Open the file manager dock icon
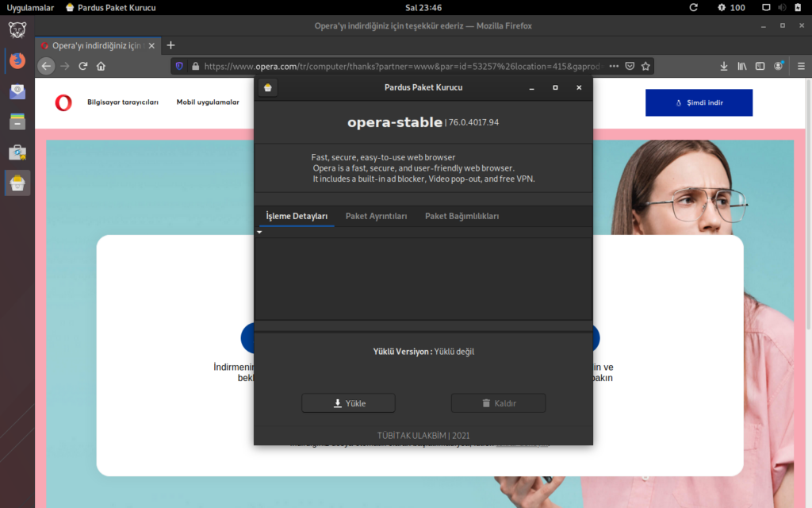812x508 pixels. (x=17, y=121)
